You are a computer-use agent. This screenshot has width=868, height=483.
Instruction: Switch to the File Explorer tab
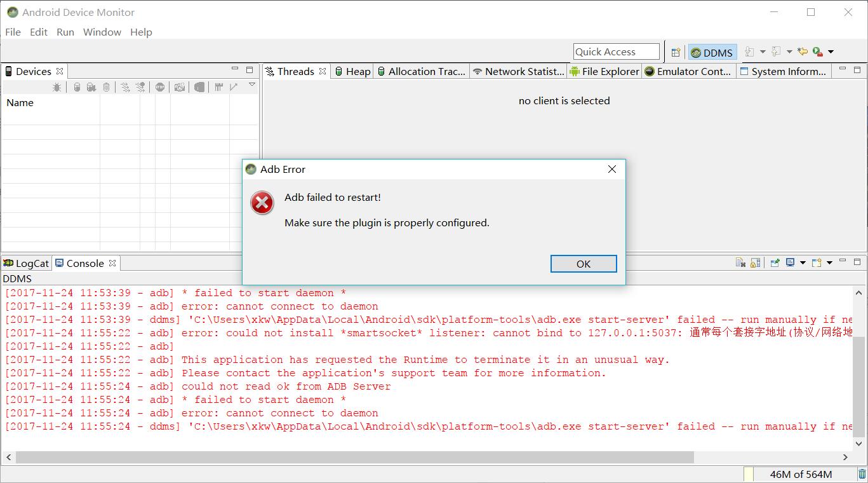[x=604, y=71]
